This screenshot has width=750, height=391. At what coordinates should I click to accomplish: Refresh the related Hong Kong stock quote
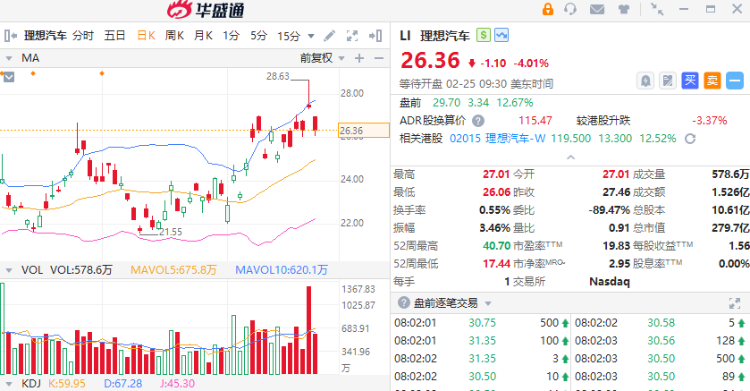pos(690,139)
